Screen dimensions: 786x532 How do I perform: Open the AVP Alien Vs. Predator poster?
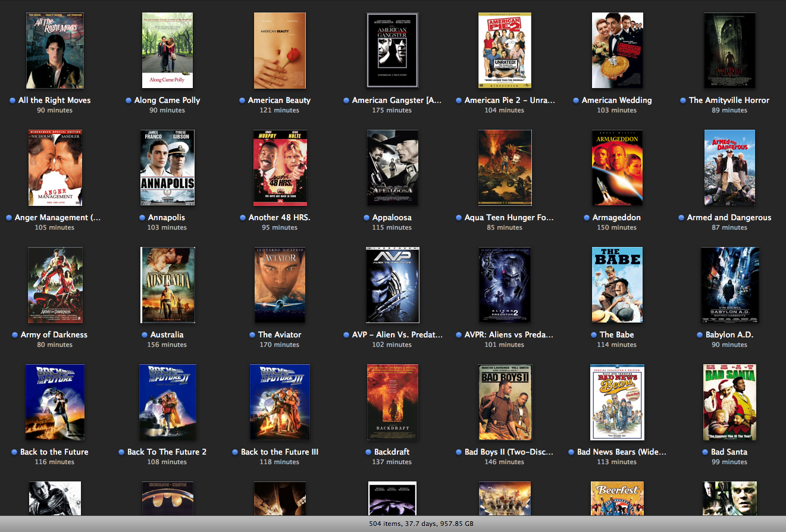point(392,285)
